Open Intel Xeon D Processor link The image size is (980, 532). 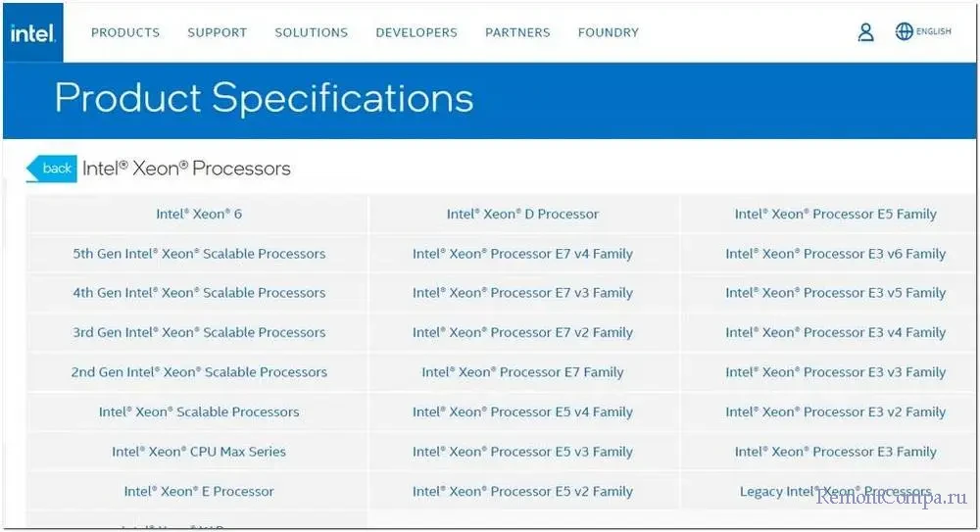pyautogui.click(x=522, y=214)
